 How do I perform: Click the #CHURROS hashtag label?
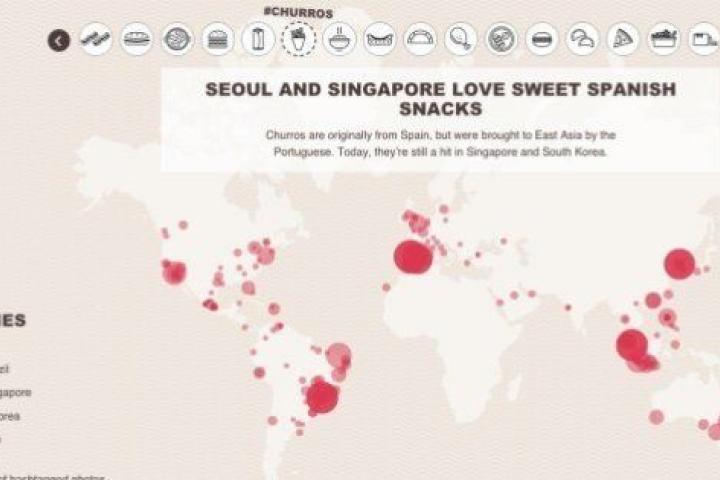tap(297, 10)
